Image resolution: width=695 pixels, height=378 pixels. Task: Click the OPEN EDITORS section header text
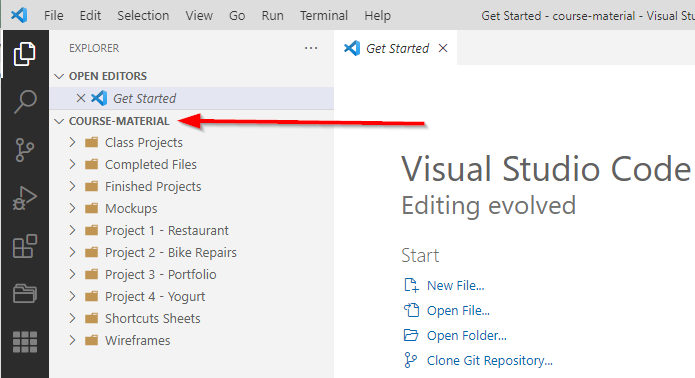tap(108, 76)
